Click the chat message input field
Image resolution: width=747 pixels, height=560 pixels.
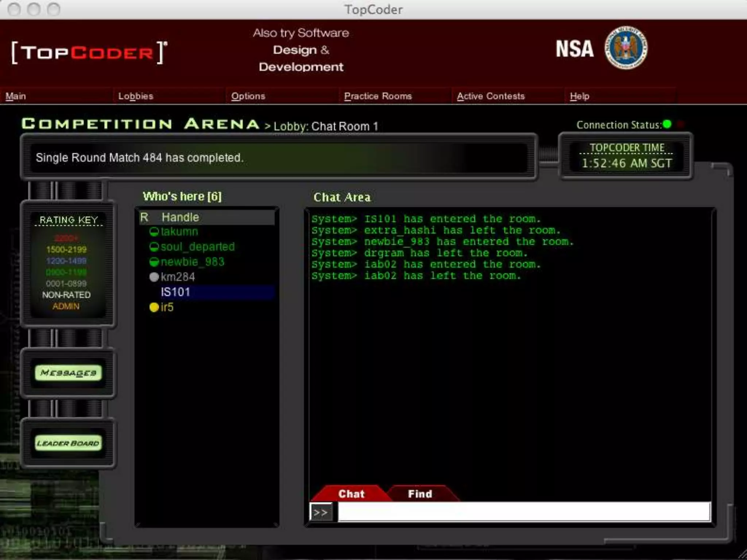point(524,512)
